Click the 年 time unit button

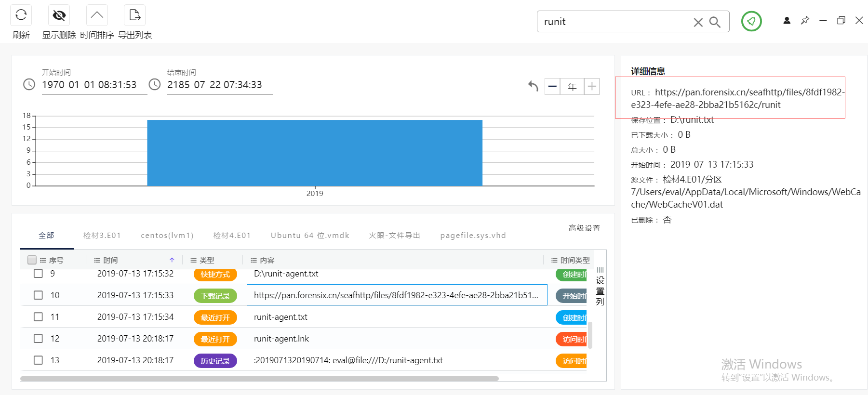click(572, 87)
